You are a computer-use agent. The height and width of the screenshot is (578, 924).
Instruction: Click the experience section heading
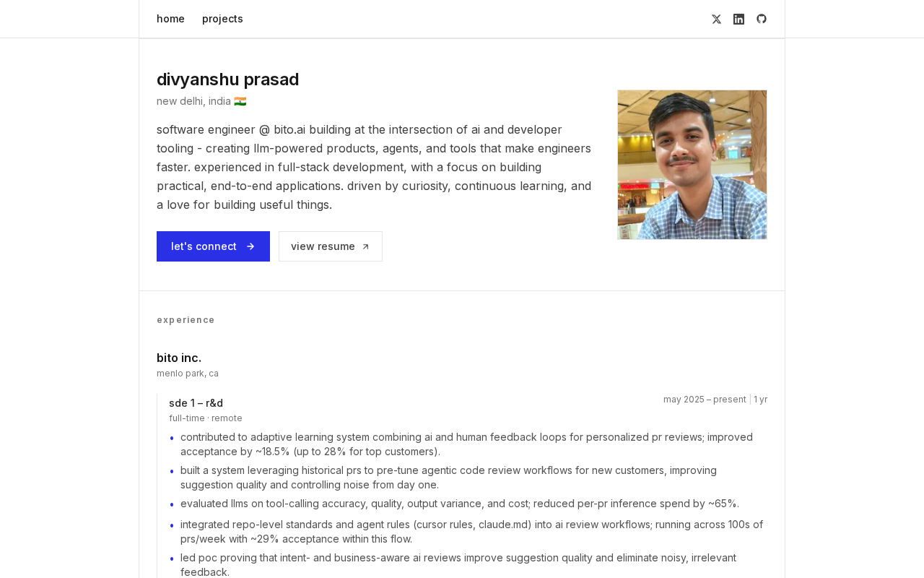pos(186,320)
